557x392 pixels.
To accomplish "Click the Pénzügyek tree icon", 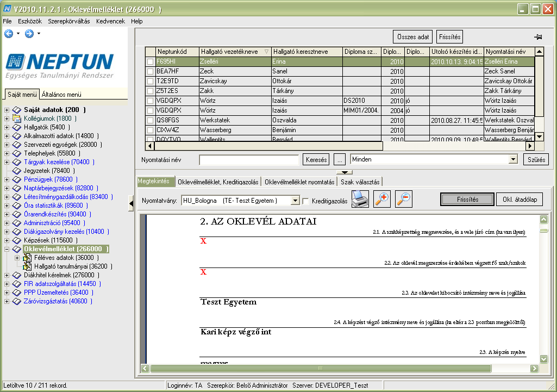I will pos(17,179).
